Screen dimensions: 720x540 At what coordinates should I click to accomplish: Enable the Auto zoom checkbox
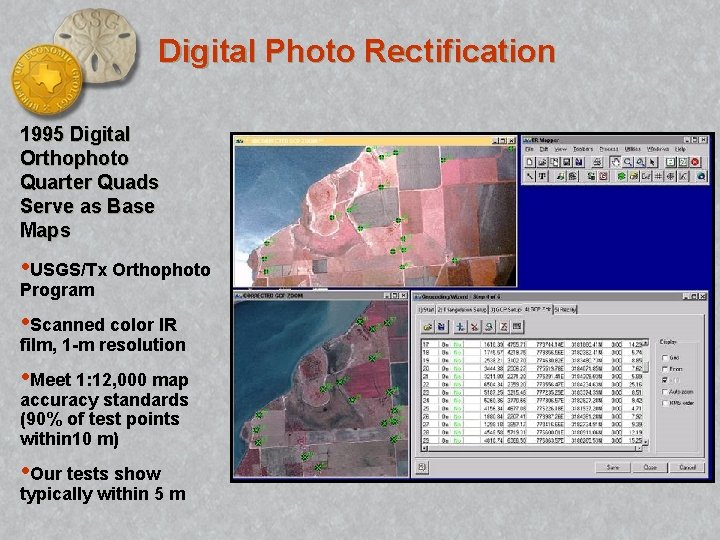coord(664,392)
